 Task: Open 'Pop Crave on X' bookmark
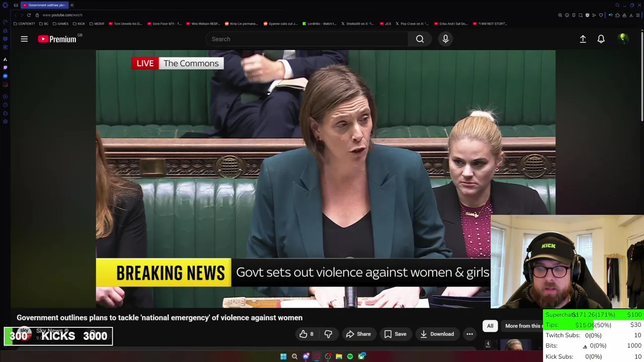click(x=412, y=24)
